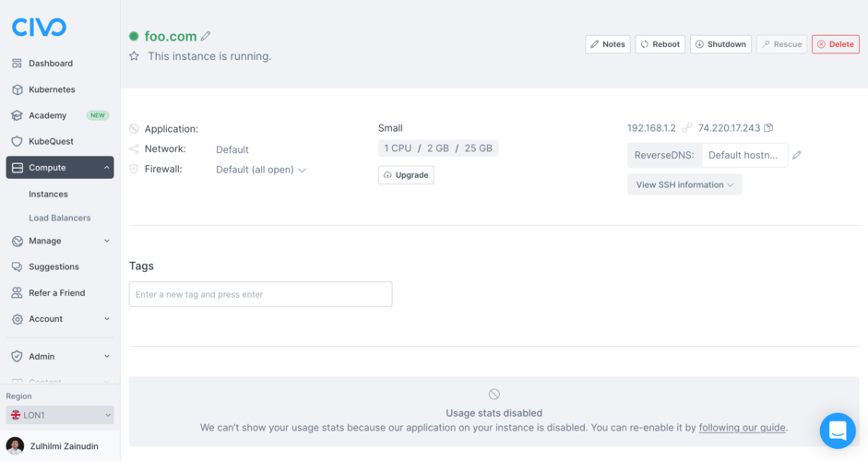Click the Usage stats disabled icon
Screen dimensions: 868x461
494,394
